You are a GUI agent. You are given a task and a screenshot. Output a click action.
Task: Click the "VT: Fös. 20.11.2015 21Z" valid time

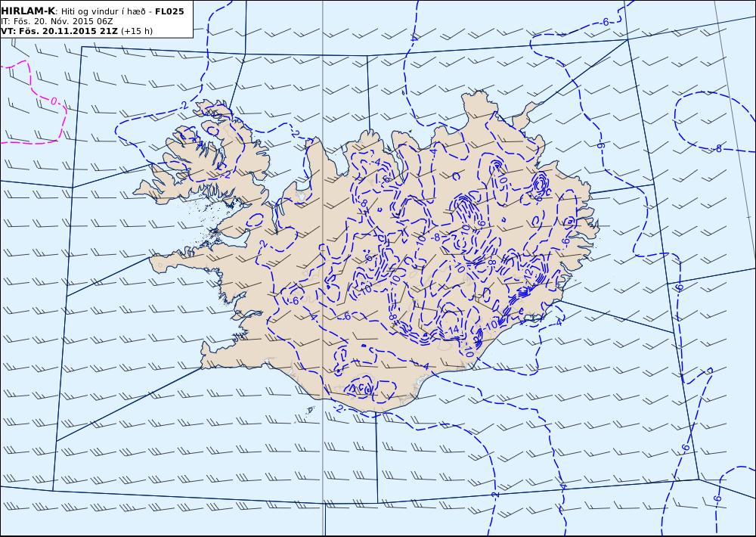59,31
